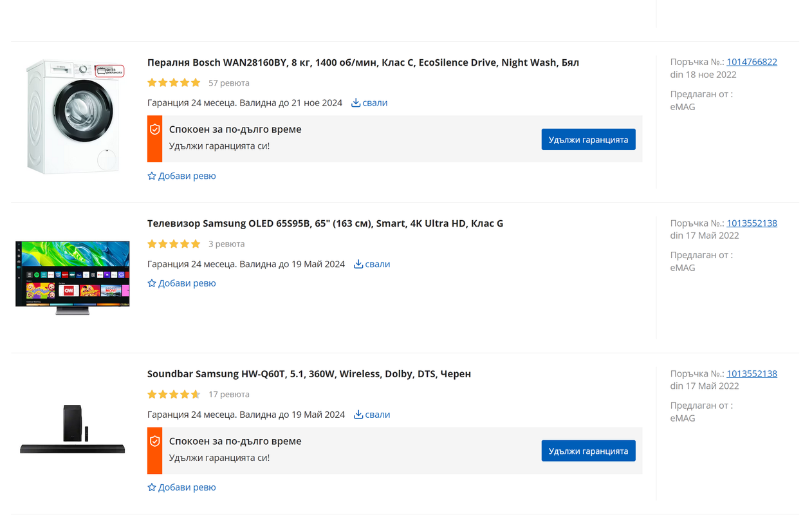Screen dimensions: 812x515
Task: Click the star icon next to the TV's Добави ревю
Action: click(152, 283)
